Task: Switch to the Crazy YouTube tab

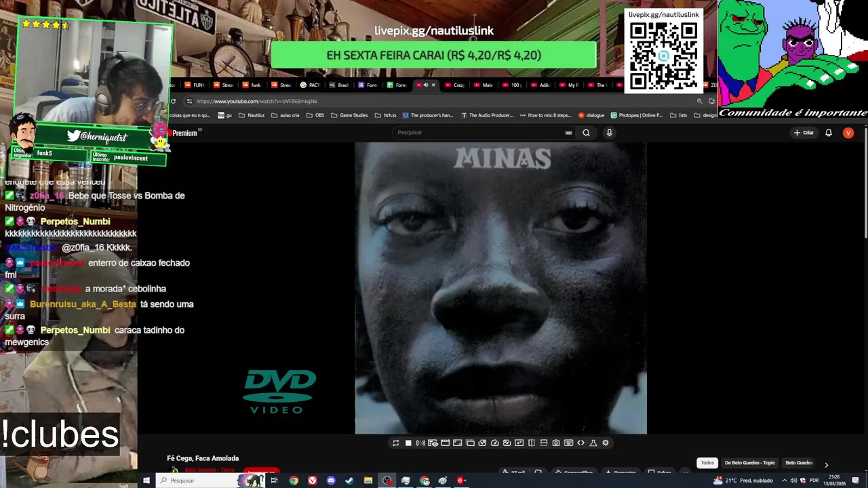Action: point(455,85)
